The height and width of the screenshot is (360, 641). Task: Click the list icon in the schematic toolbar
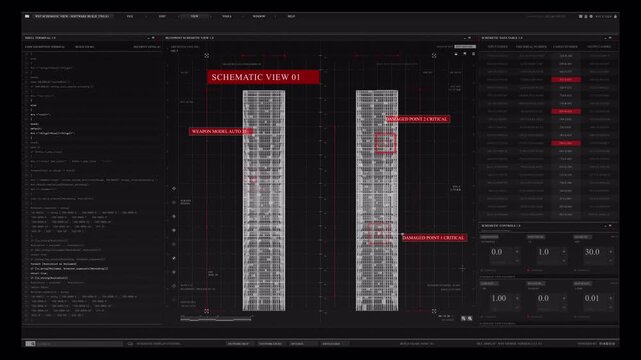click(473, 54)
